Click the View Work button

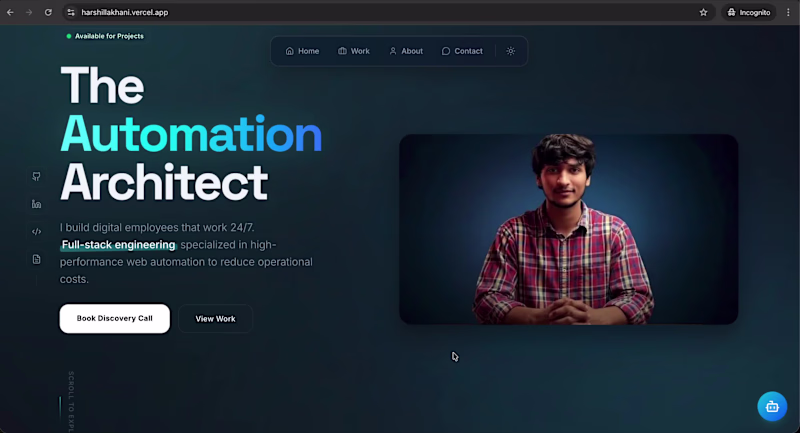click(x=215, y=319)
